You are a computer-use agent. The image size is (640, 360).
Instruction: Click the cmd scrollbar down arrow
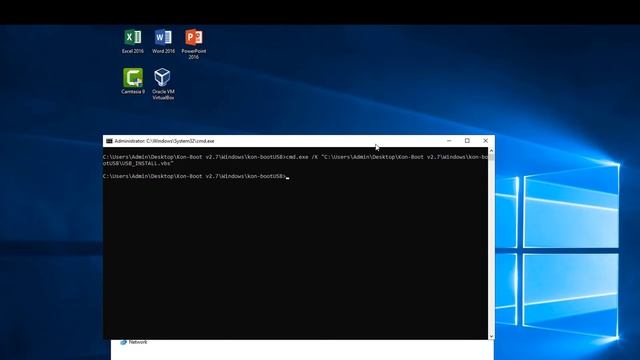click(491, 336)
